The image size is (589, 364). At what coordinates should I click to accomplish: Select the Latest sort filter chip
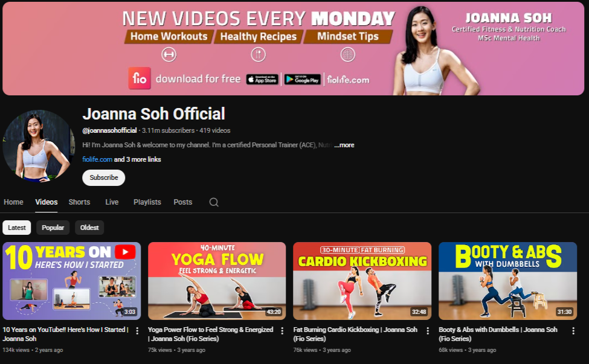[17, 228]
